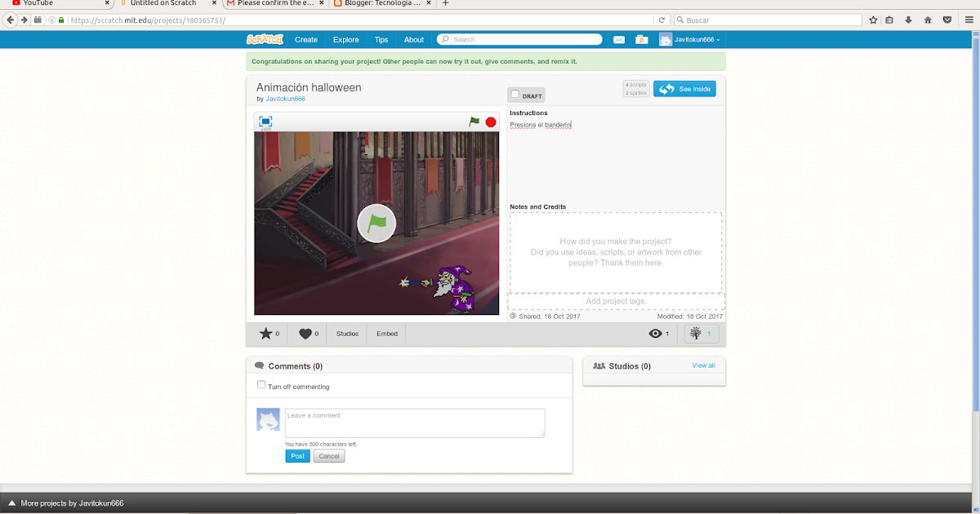
Task: Click the Leave a comment box
Action: pos(415,423)
